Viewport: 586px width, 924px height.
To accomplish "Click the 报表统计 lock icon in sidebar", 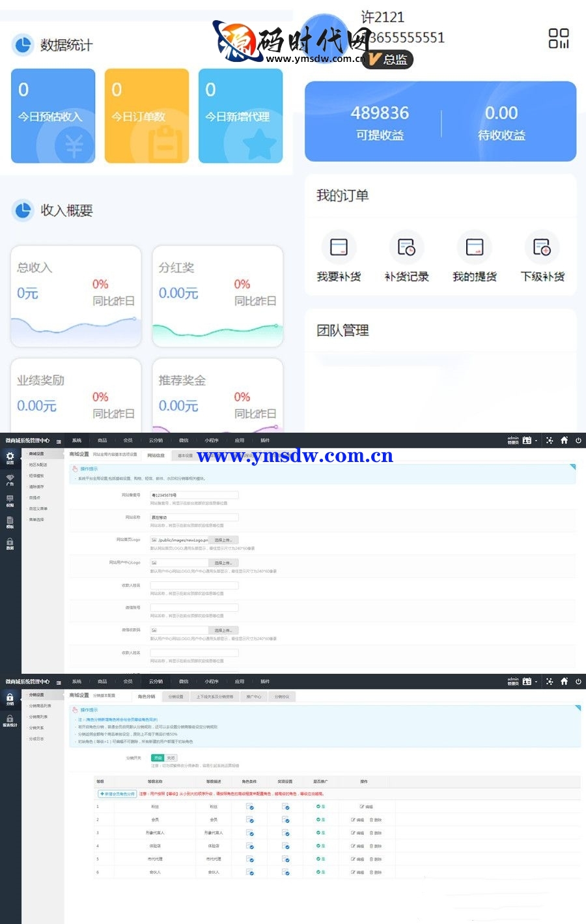I will tap(10, 721).
